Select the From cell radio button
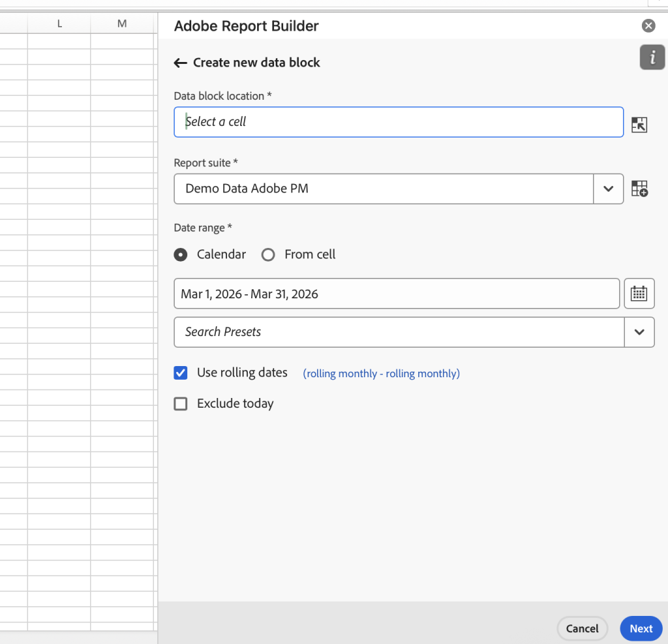This screenshot has height=644, width=668. tap(268, 254)
